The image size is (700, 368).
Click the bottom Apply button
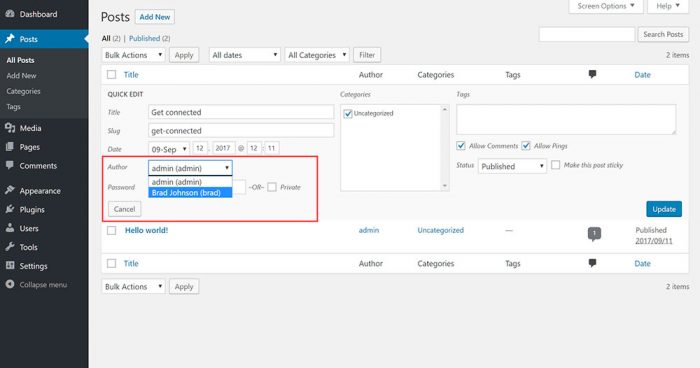coord(184,286)
